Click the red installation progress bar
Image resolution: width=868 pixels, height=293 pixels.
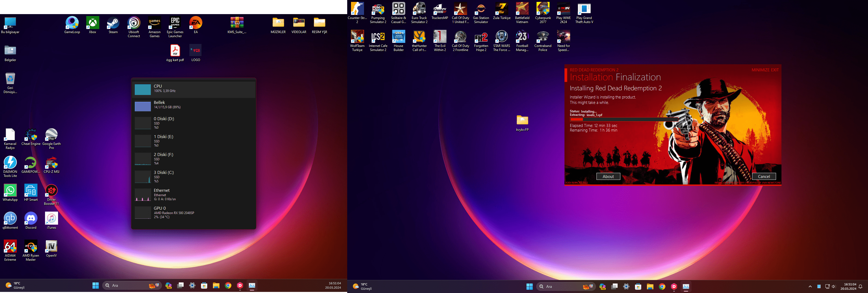point(624,119)
